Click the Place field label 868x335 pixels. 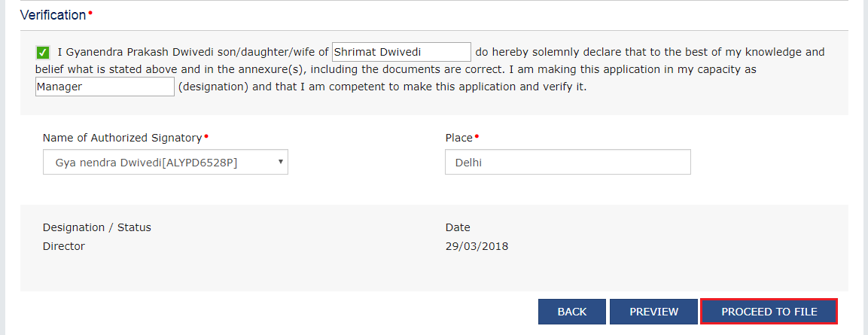click(x=458, y=138)
